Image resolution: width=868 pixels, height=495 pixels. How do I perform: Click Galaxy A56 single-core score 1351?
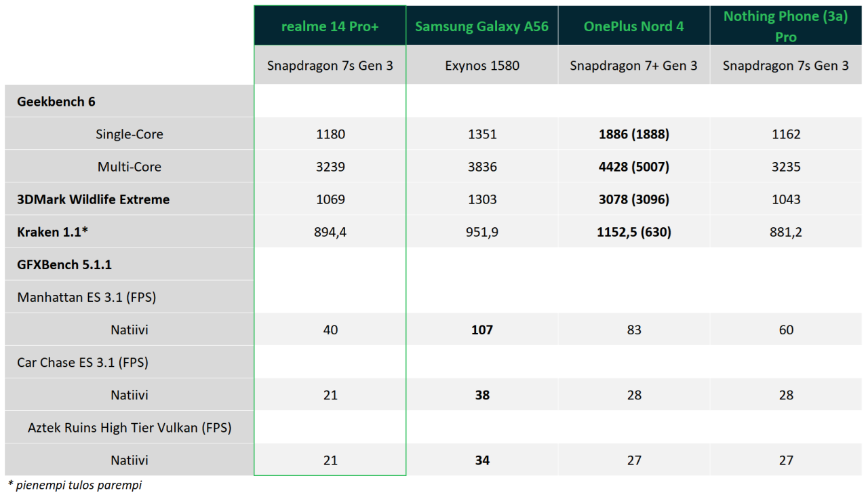coord(482,134)
